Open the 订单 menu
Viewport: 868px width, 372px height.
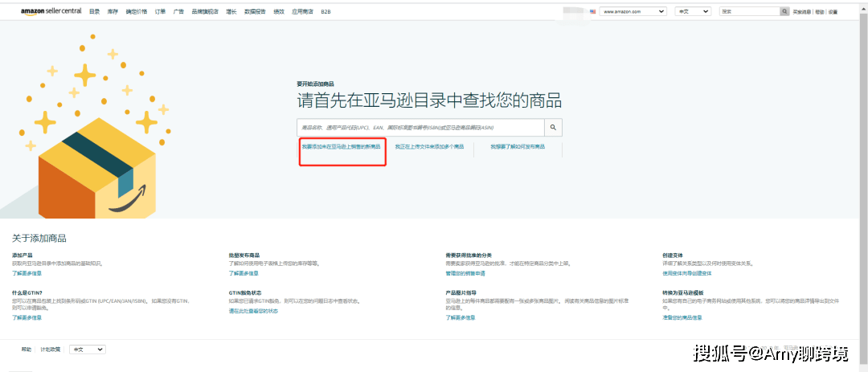click(161, 11)
